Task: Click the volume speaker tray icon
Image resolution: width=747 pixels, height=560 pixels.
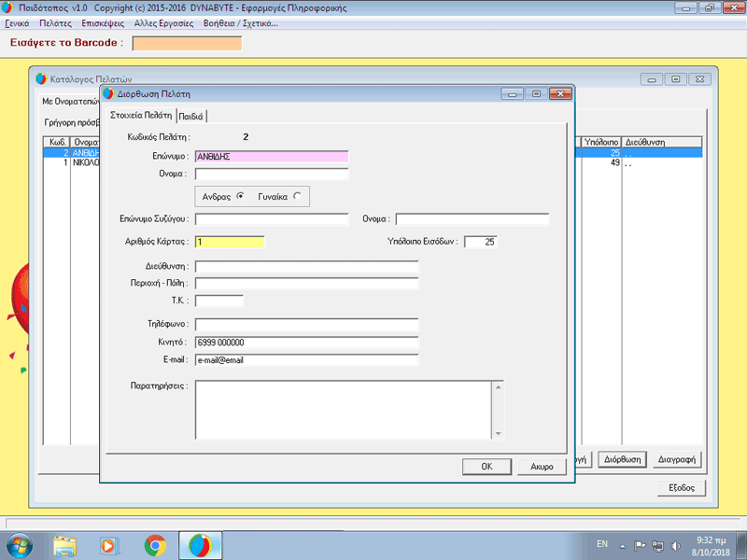Action: point(675,546)
